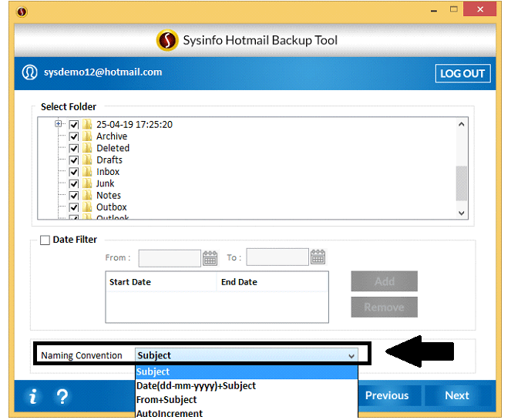Click the To date input field

click(277, 257)
